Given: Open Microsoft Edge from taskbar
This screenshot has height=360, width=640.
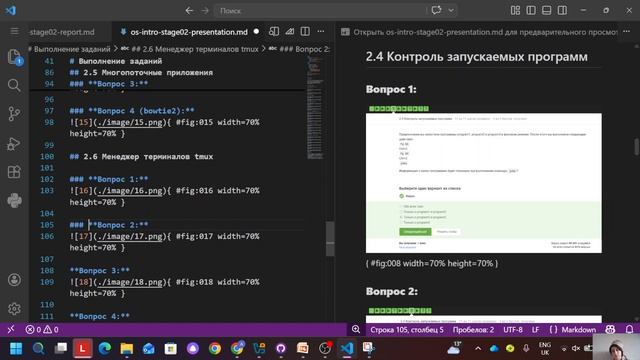Looking at the screenshot, I should [105, 348].
